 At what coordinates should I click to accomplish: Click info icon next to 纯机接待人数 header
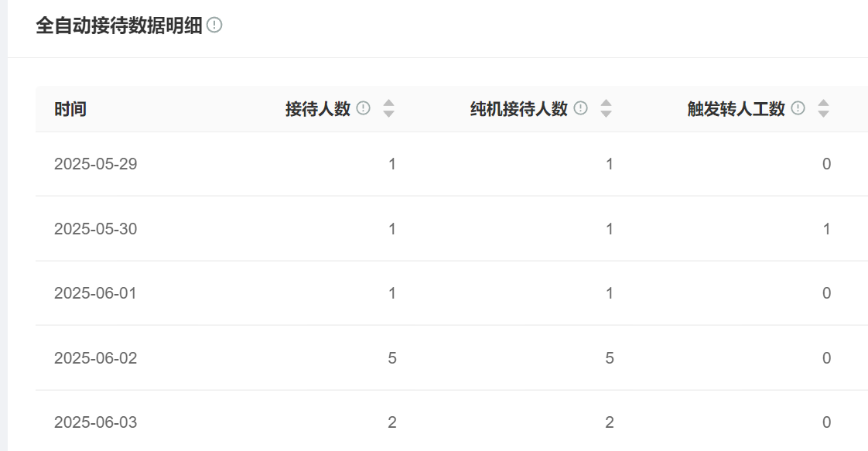[x=580, y=108]
